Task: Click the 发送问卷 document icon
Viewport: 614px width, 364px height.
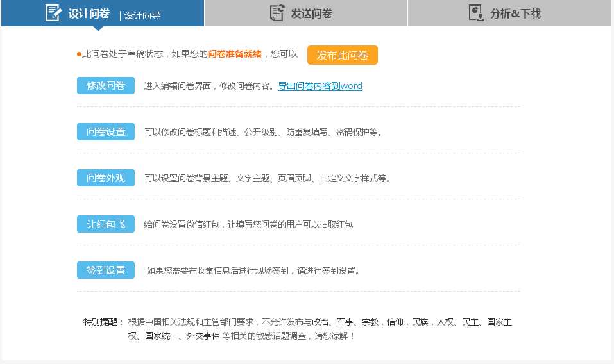Action: tap(277, 13)
